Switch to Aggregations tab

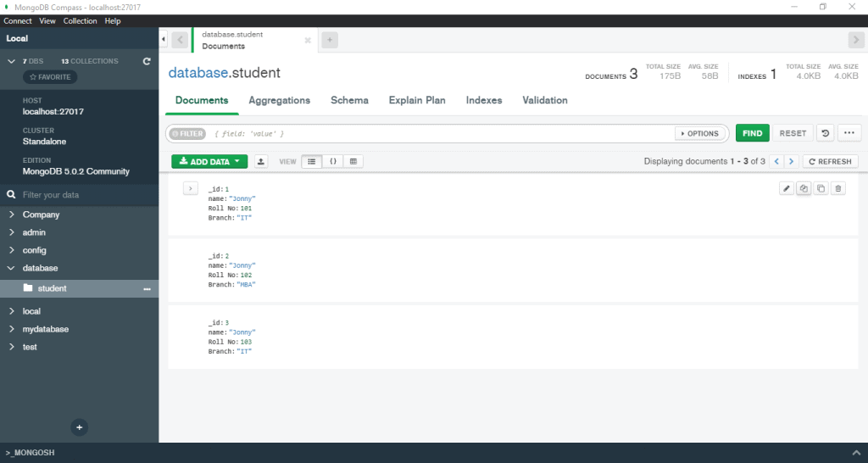point(279,100)
